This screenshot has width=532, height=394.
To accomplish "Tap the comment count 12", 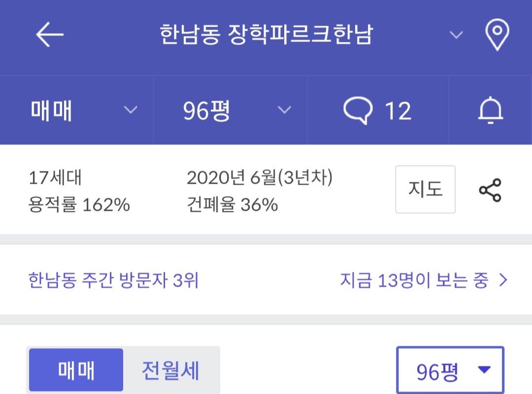I will click(398, 111).
